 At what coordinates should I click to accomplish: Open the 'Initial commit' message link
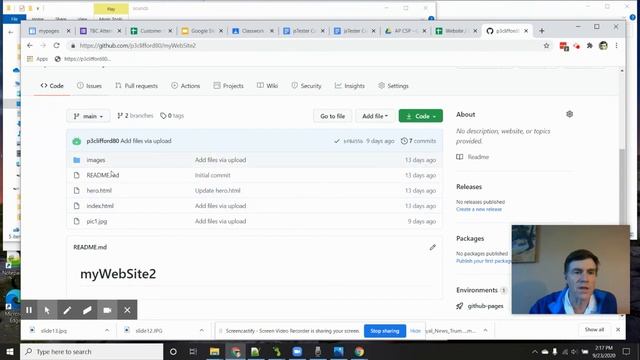(x=213, y=175)
